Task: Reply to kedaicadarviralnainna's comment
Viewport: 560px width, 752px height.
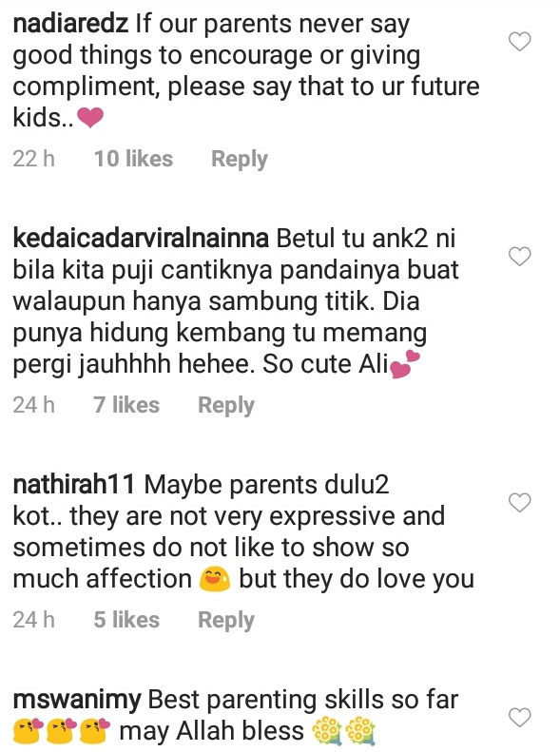Action: tap(226, 405)
